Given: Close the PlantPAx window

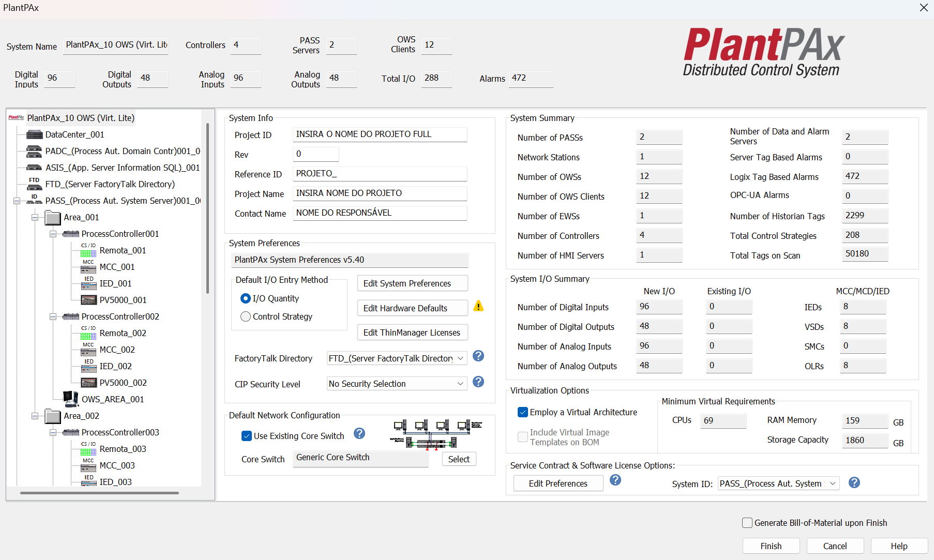Looking at the screenshot, I should 924,8.
